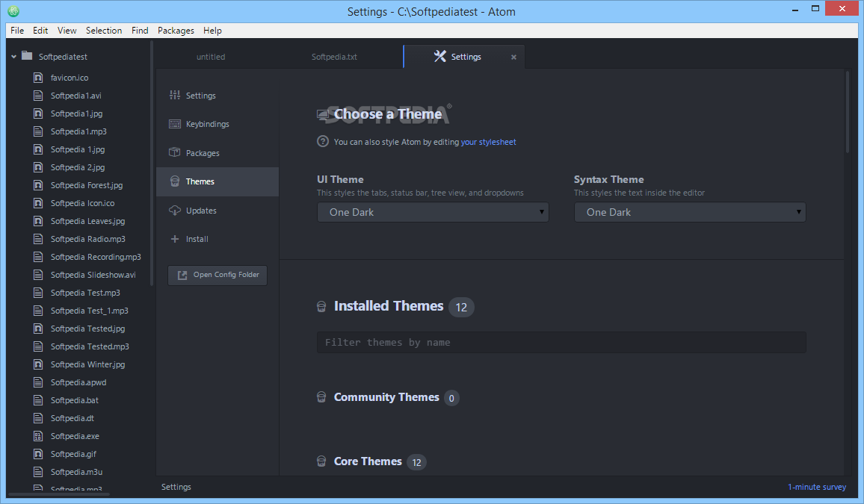Click the Filter themes by name field

(561, 342)
